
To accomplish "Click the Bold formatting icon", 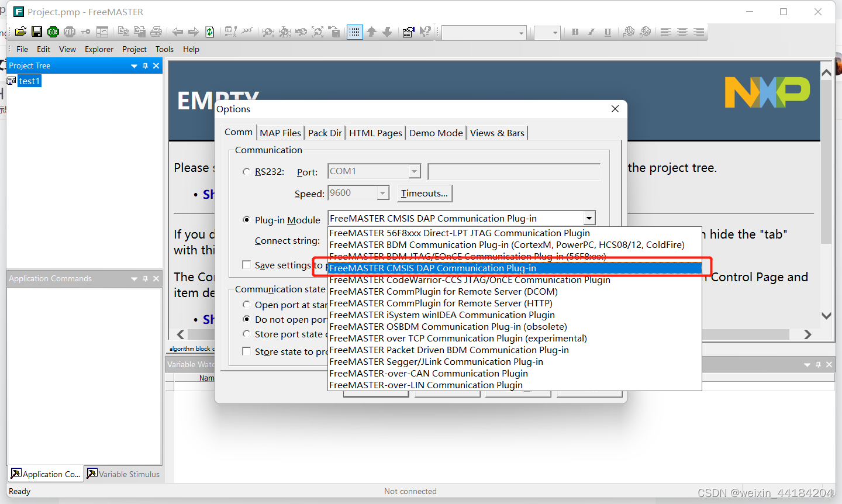I will pyautogui.click(x=575, y=32).
